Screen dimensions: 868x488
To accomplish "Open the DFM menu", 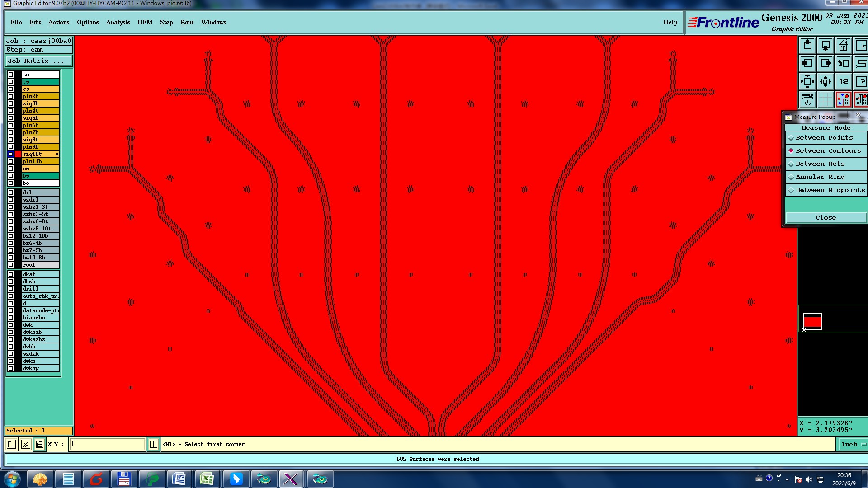I will [x=145, y=22].
